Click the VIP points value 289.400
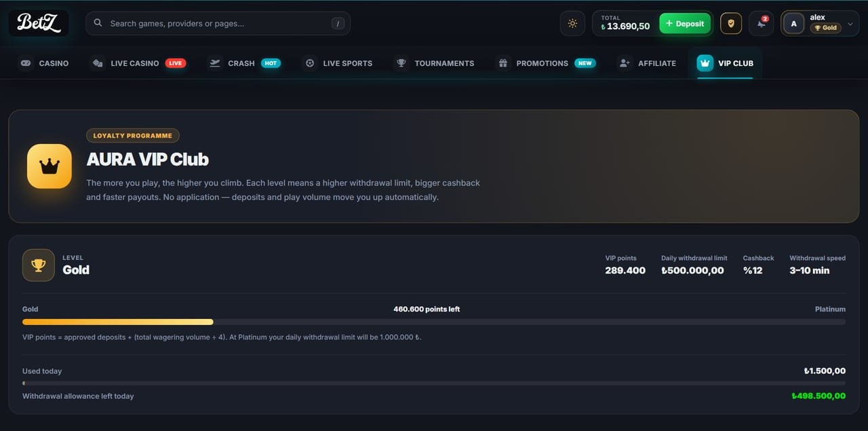This screenshot has width=868, height=431. pyautogui.click(x=625, y=270)
